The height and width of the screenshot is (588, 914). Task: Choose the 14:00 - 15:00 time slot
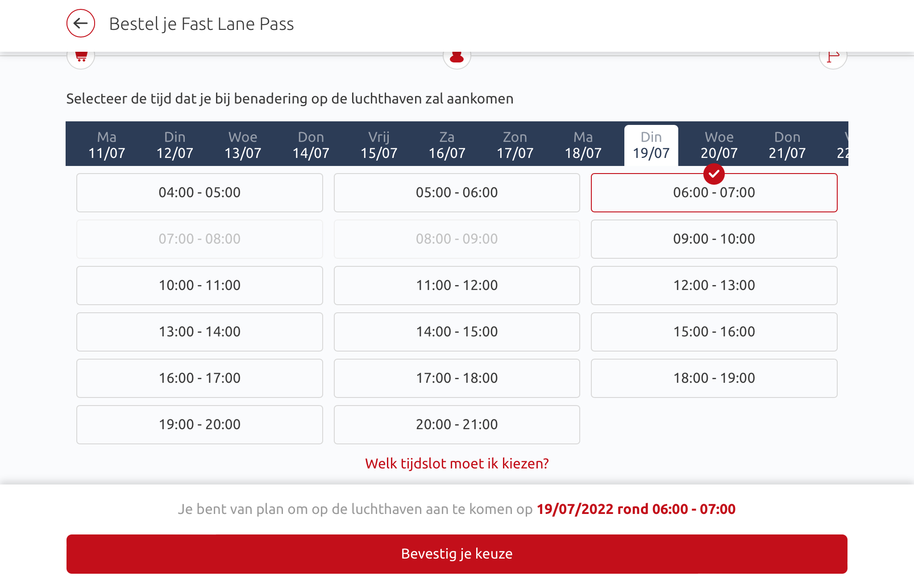(x=457, y=332)
